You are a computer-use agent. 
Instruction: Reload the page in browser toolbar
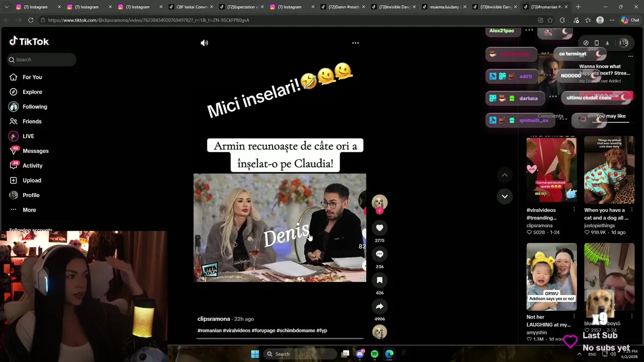click(x=31, y=20)
